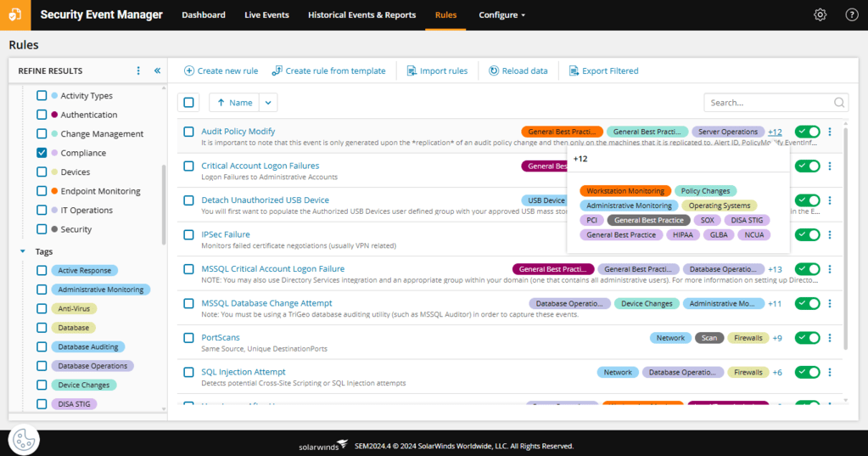Viewport: 868px width, 456px height.
Task: Select the Audit Policy Modify rule checkbox
Action: tap(188, 132)
